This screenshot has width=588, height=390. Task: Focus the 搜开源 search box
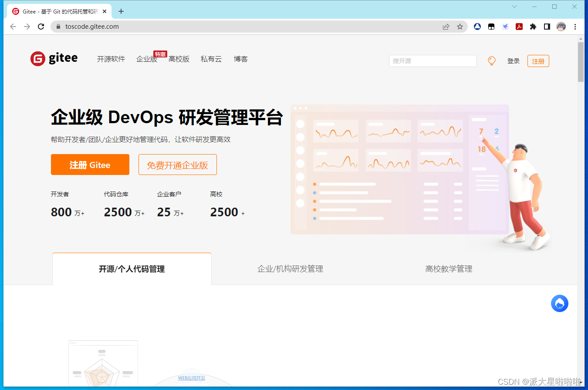point(433,61)
